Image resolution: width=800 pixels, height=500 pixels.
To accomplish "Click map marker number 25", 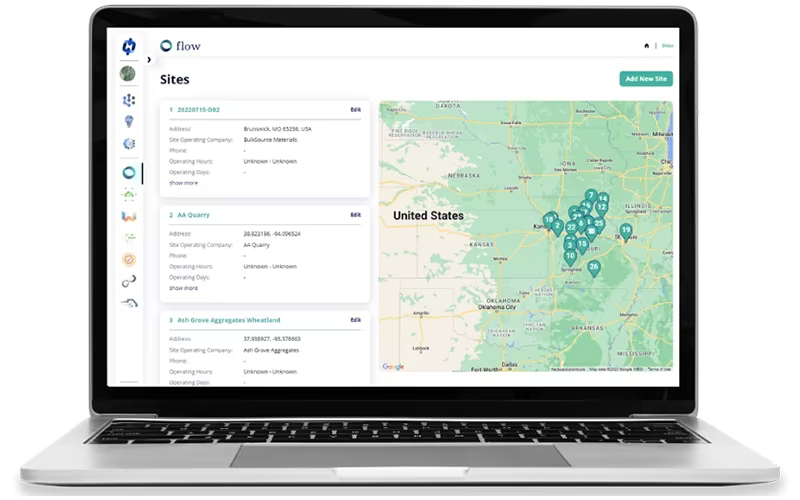I will pyautogui.click(x=599, y=224).
